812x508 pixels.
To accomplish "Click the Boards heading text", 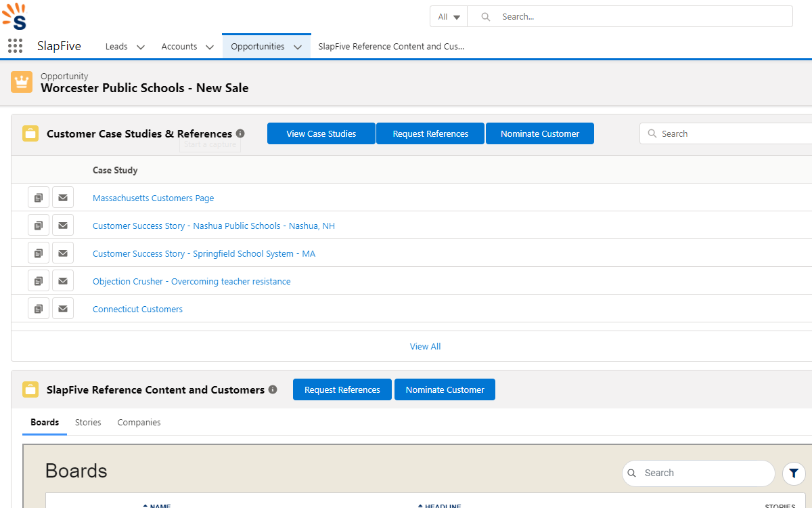I will click(x=76, y=471).
